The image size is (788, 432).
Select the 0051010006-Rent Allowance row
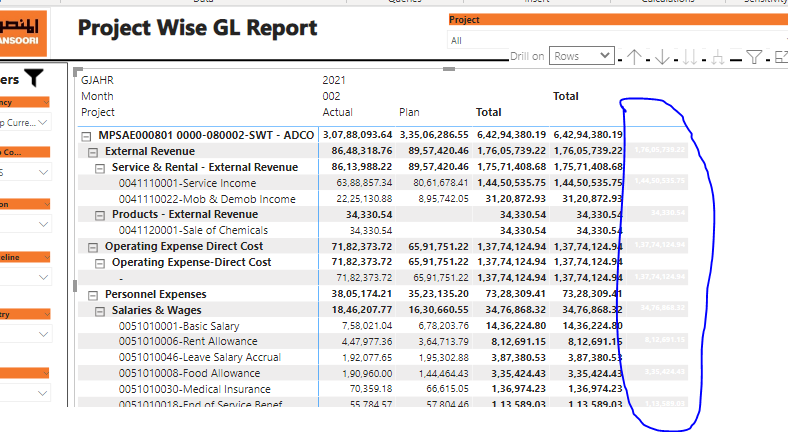(188, 341)
